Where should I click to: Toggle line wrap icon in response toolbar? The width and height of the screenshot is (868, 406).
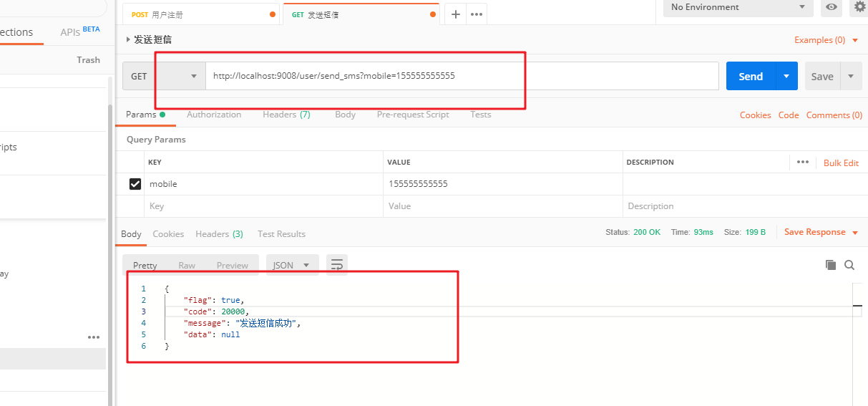pos(337,265)
